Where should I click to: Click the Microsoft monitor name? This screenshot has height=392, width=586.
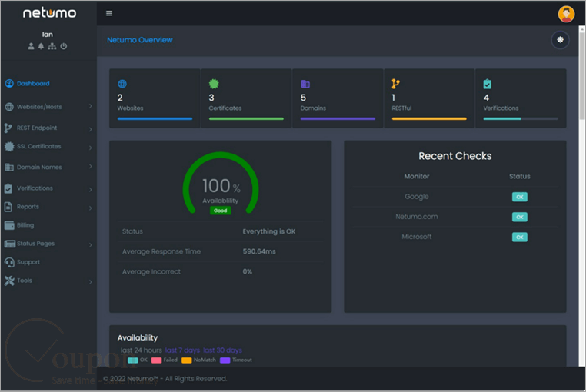click(417, 237)
